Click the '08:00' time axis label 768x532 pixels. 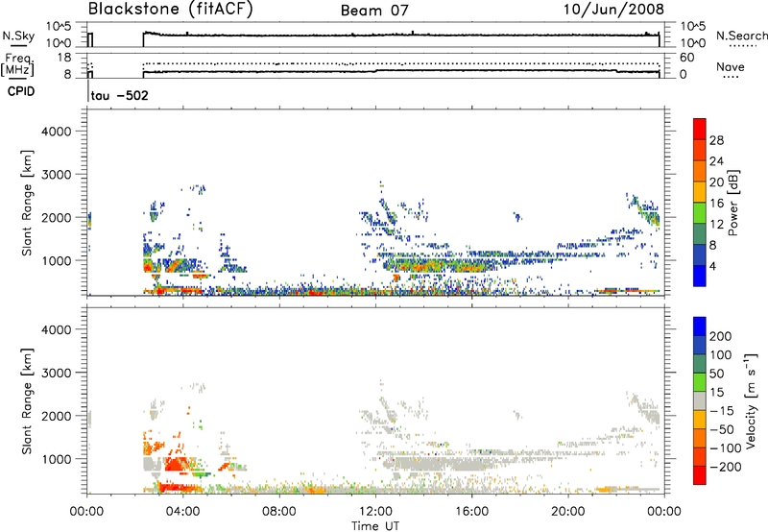(279, 512)
